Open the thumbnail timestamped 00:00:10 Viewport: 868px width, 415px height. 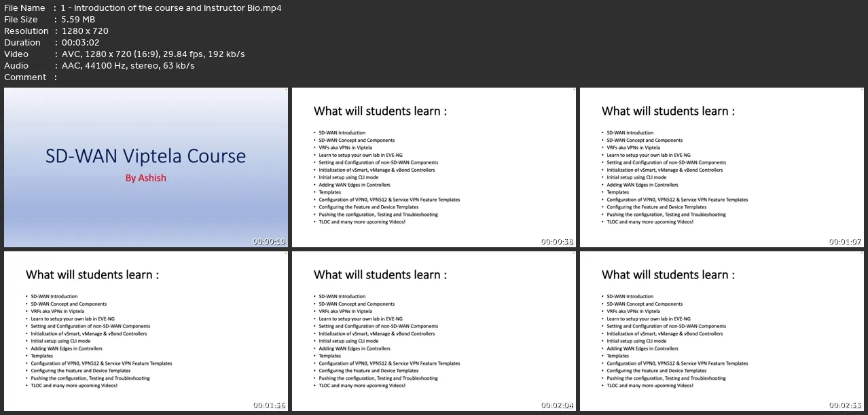point(146,167)
